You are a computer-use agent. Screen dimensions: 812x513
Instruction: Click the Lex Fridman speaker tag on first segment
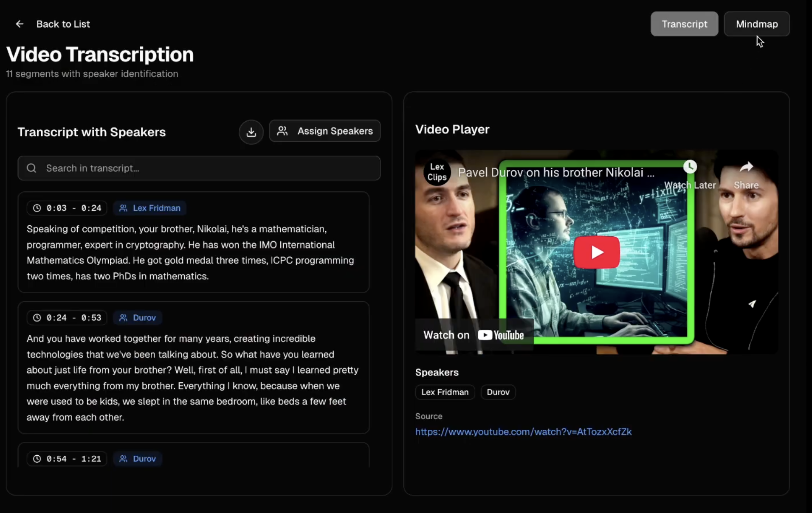click(x=149, y=208)
